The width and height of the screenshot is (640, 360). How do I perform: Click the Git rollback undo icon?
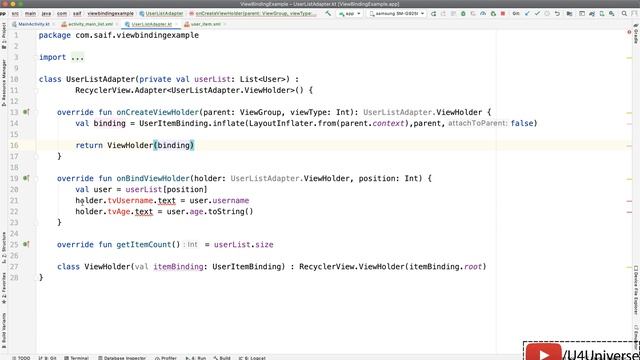click(557, 13)
